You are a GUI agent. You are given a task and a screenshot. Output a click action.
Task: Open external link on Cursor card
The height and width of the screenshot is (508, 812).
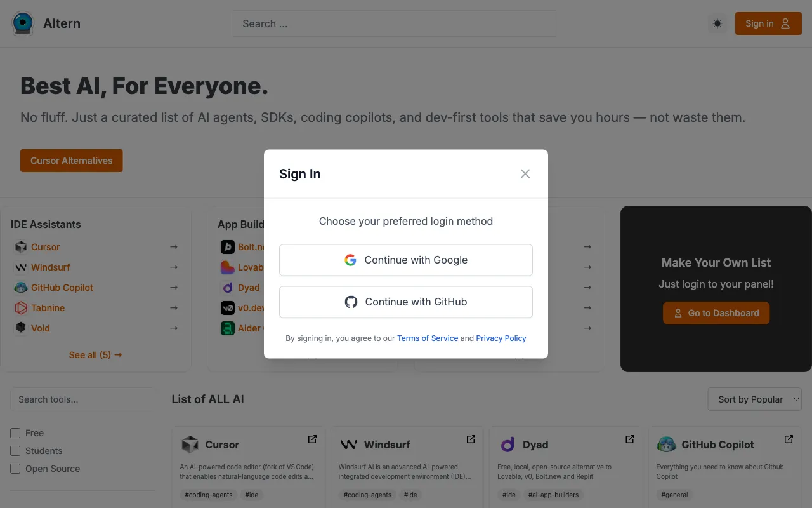pyautogui.click(x=313, y=439)
